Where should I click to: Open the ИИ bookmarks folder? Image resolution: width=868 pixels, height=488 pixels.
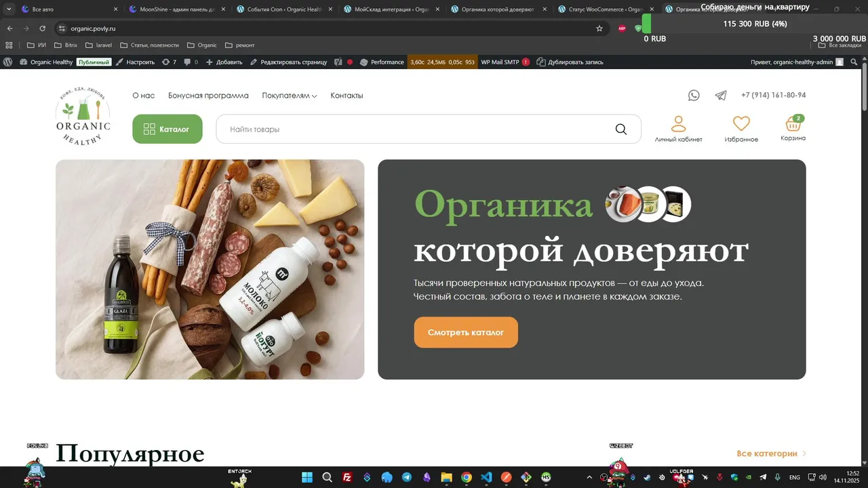37,45
